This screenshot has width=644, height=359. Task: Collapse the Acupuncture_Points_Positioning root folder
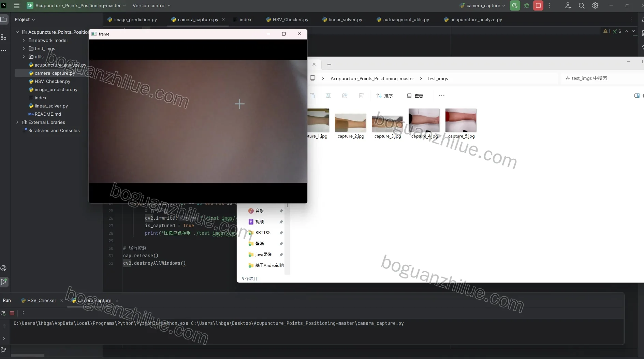[x=17, y=32]
